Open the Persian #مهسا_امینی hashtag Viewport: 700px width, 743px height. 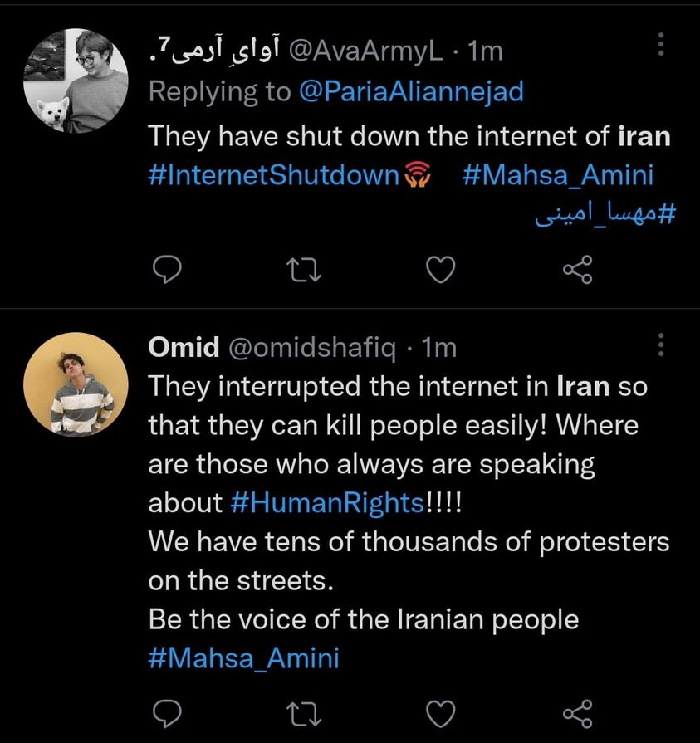(603, 213)
